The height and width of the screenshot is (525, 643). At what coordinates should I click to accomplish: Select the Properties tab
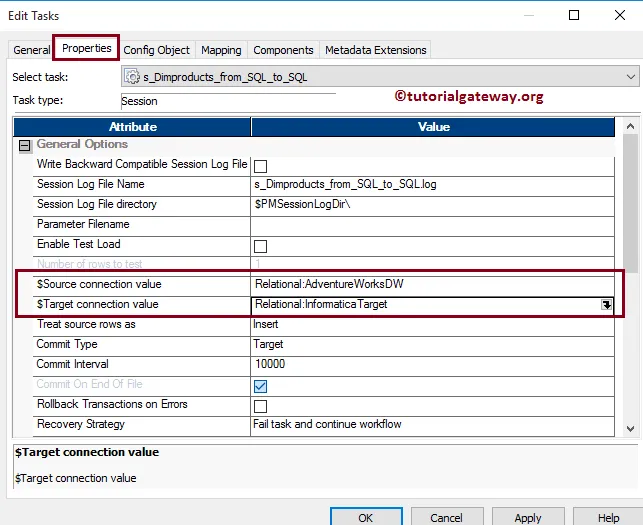coord(87,48)
